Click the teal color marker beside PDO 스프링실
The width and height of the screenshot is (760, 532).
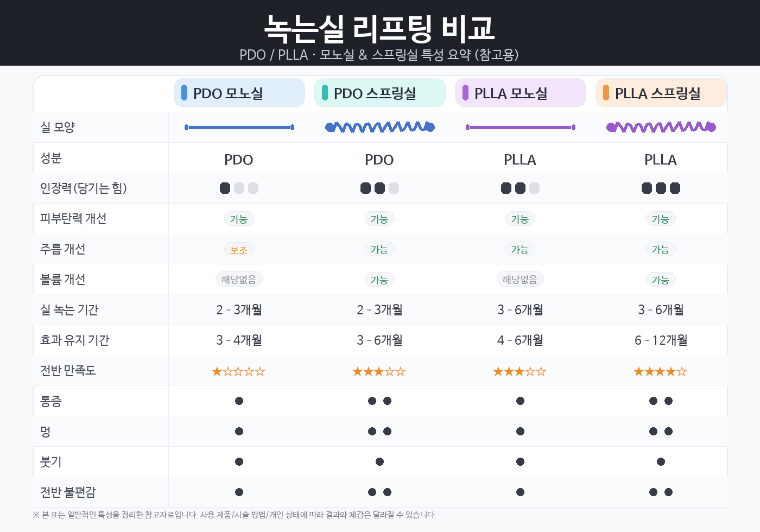click(x=325, y=93)
